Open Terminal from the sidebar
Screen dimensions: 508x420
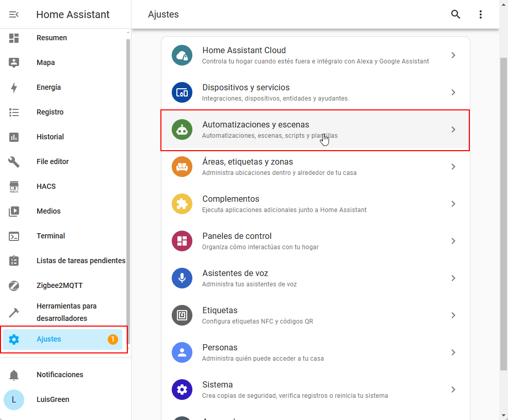[x=51, y=236]
